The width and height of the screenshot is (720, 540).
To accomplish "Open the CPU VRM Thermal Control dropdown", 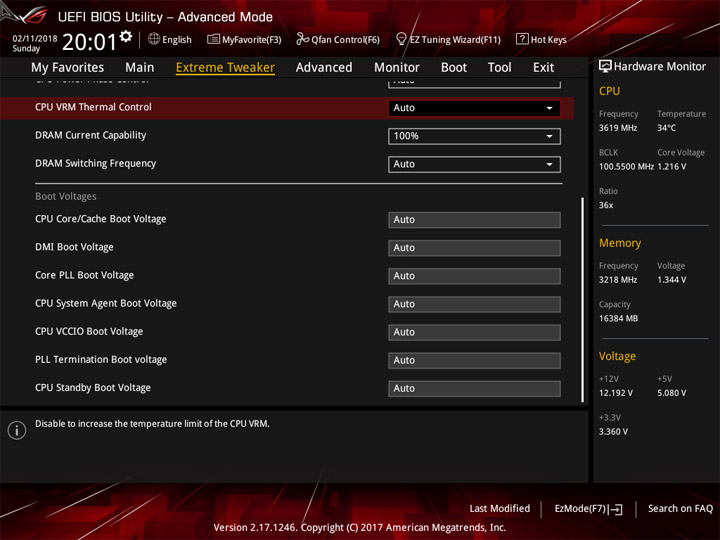I will tap(474, 108).
